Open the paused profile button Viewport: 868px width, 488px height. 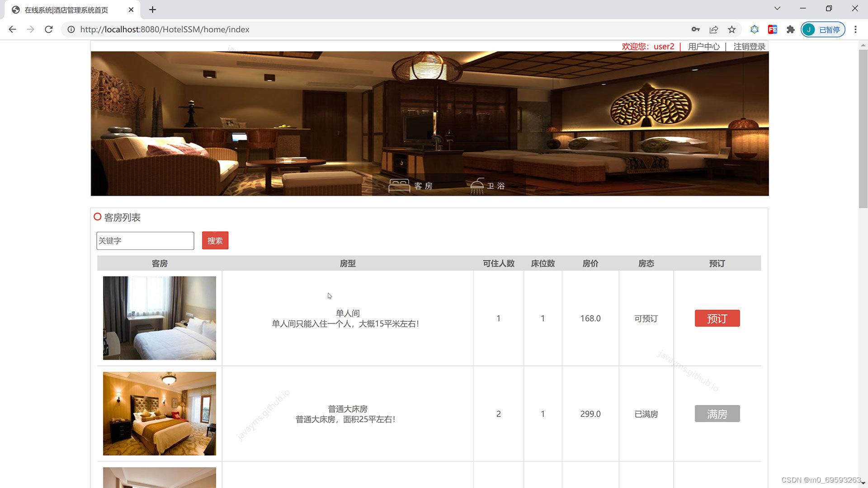tap(823, 29)
